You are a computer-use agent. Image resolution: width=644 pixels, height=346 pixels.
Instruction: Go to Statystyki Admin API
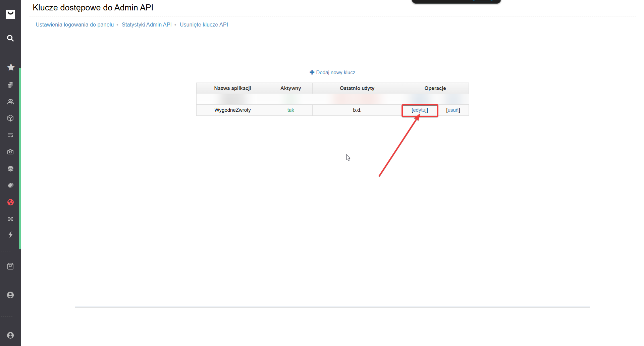click(x=147, y=24)
